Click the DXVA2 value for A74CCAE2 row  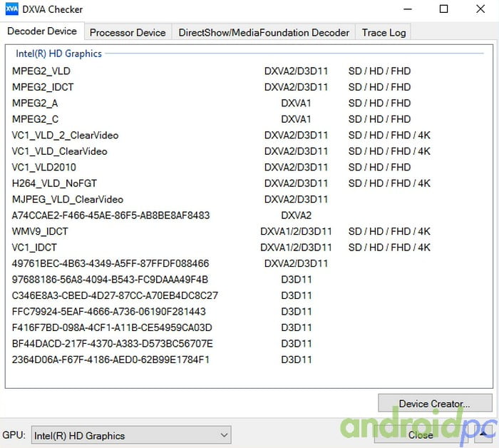point(296,215)
